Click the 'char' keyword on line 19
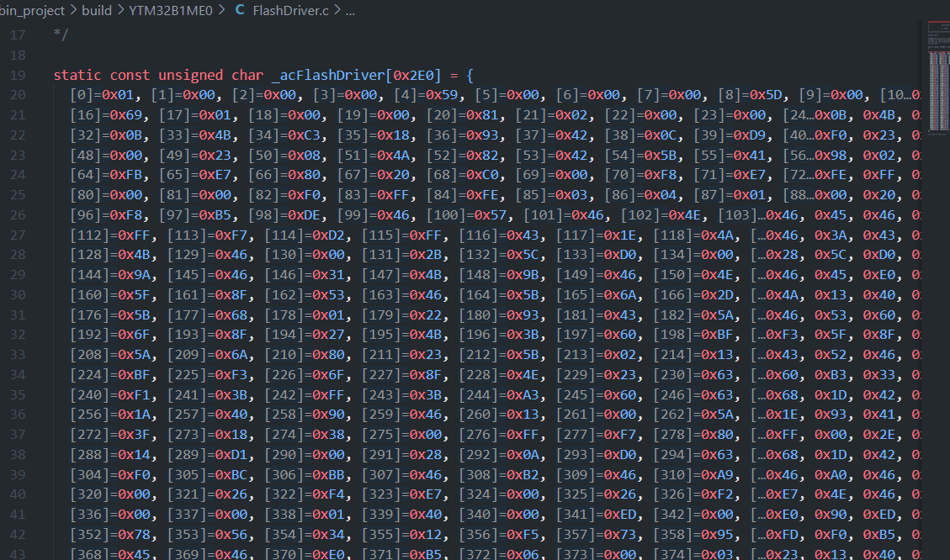 click(247, 75)
